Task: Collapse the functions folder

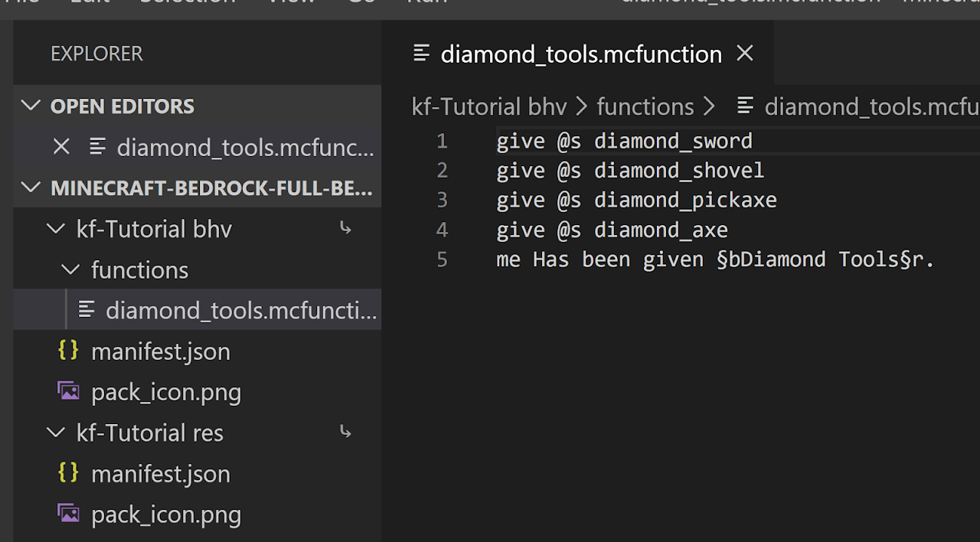Action: (70, 269)
